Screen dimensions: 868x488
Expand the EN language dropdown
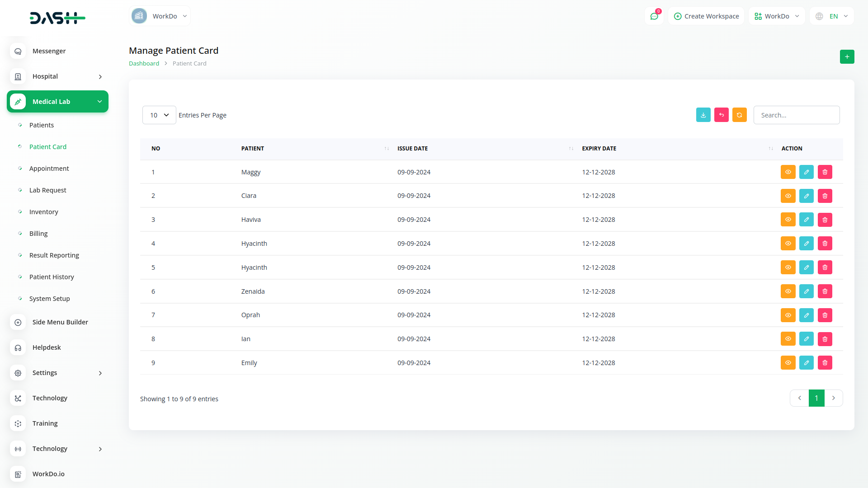832,16
